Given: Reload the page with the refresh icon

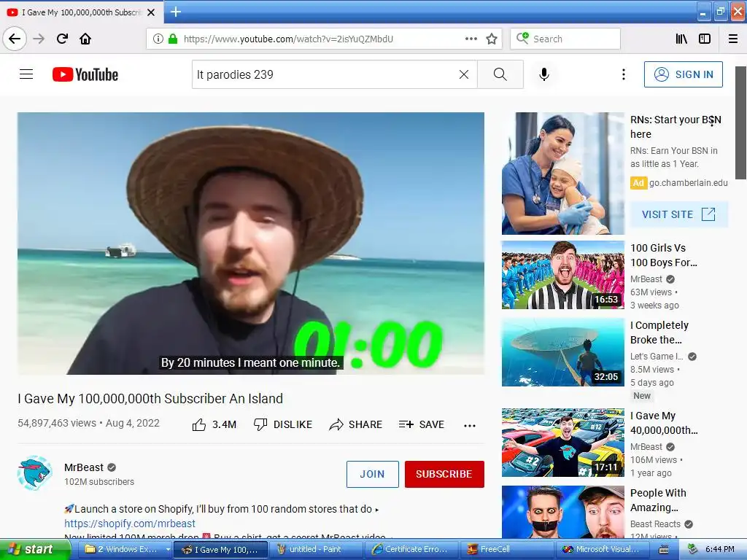Looking at the screenshot, I should pyautogui.click(x=62, y=39).
